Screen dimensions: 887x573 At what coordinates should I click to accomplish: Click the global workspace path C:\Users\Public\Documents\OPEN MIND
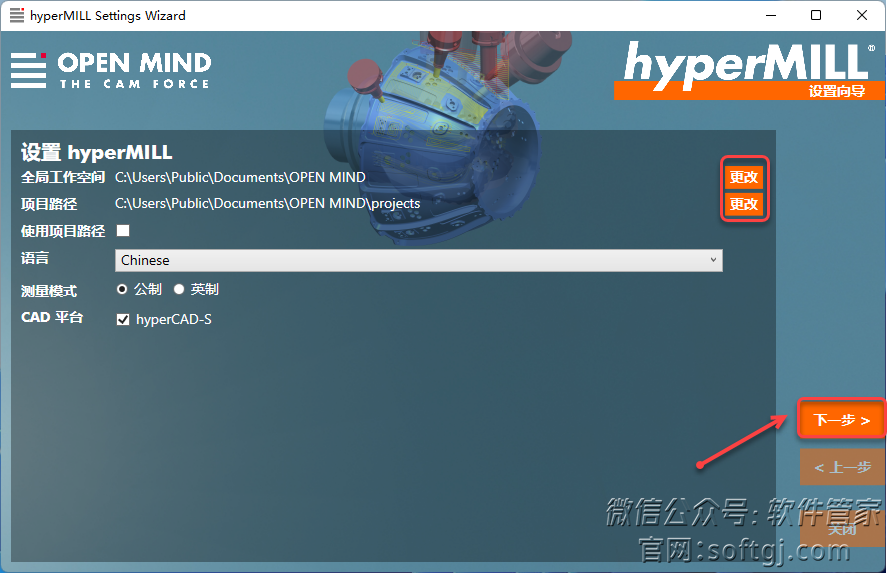point(240,177)
